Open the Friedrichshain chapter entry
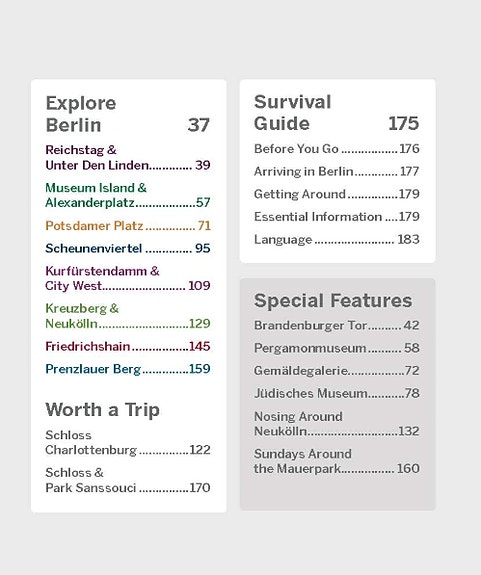 coord(128,346)
